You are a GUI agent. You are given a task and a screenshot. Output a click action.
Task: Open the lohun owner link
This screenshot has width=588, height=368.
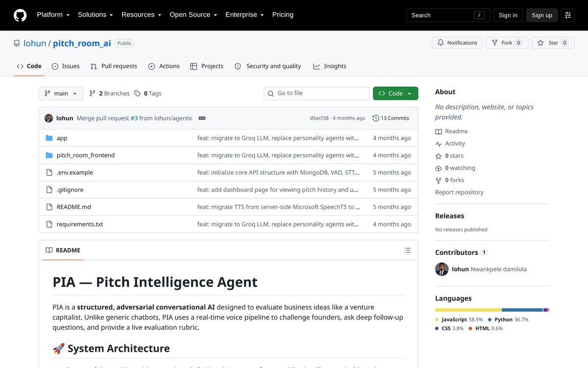[x=35, y=43]
